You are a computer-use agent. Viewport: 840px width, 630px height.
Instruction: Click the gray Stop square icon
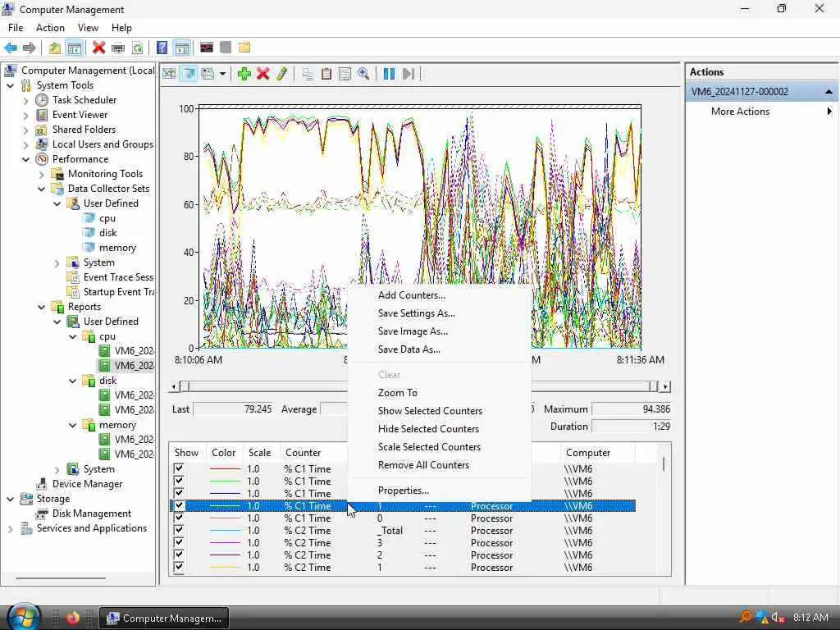click(226, 48)
